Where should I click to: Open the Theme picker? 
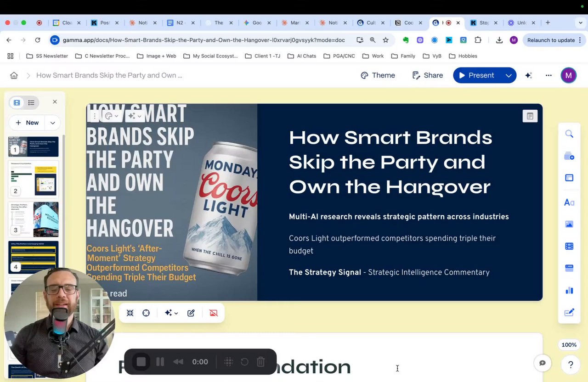pos(378,75)
